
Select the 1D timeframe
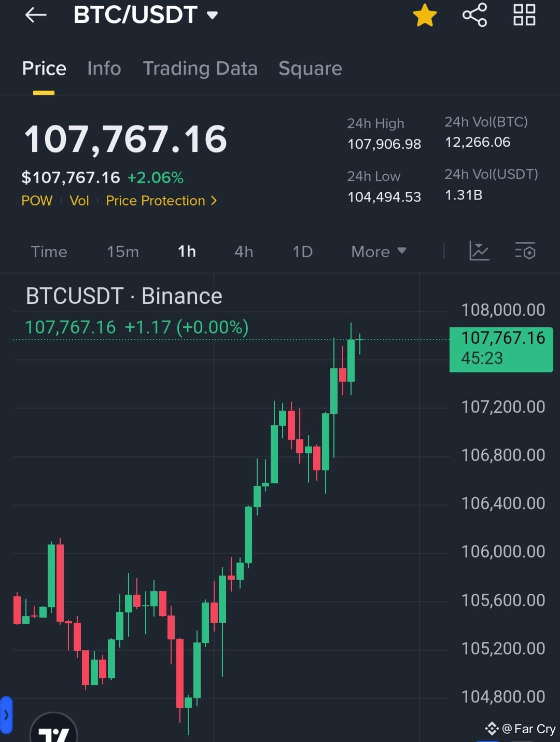(x=303, y=251)
